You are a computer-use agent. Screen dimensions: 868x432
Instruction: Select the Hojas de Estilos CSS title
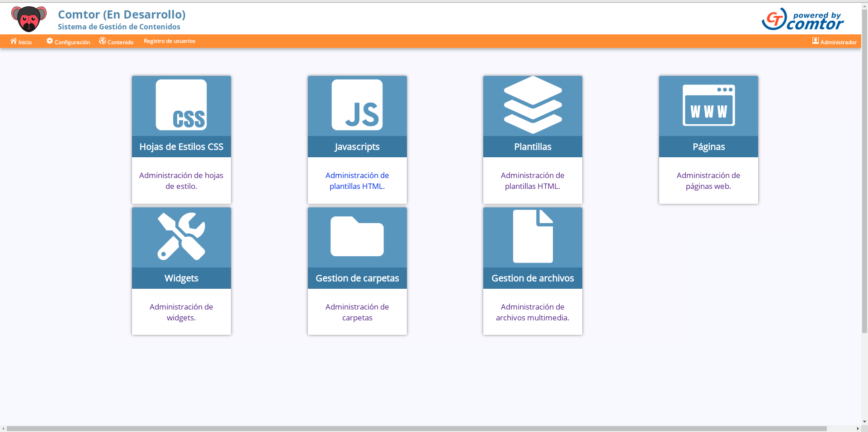[181, 147]
